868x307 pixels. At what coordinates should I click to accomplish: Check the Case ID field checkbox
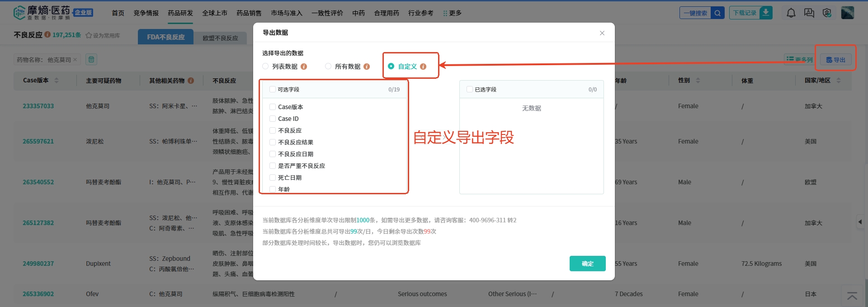click(273, 119)
